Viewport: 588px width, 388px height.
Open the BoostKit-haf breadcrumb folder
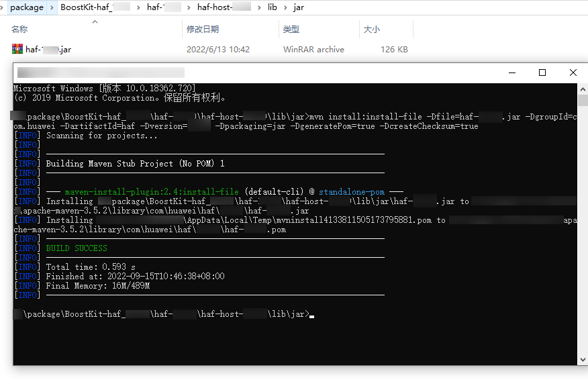pos(95,7)
